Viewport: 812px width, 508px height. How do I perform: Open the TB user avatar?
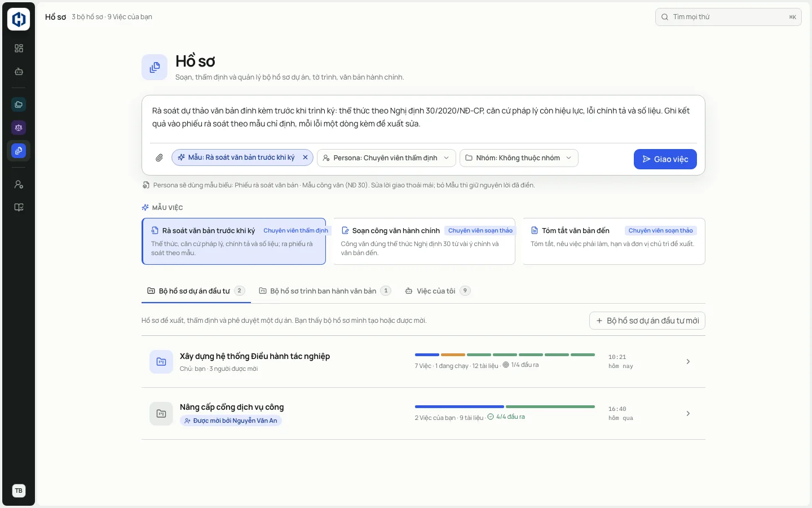coord(19,491)
